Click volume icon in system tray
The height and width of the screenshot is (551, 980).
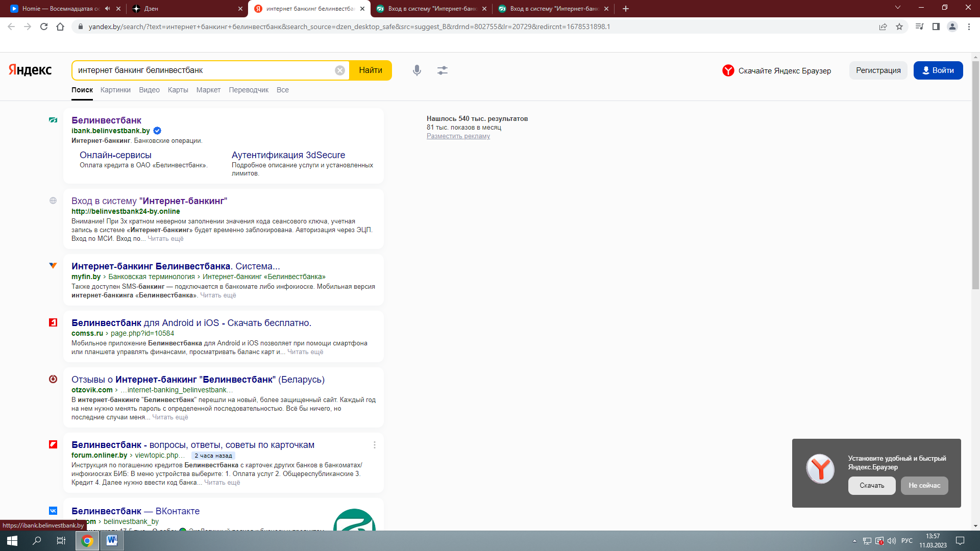click(892, 541)
